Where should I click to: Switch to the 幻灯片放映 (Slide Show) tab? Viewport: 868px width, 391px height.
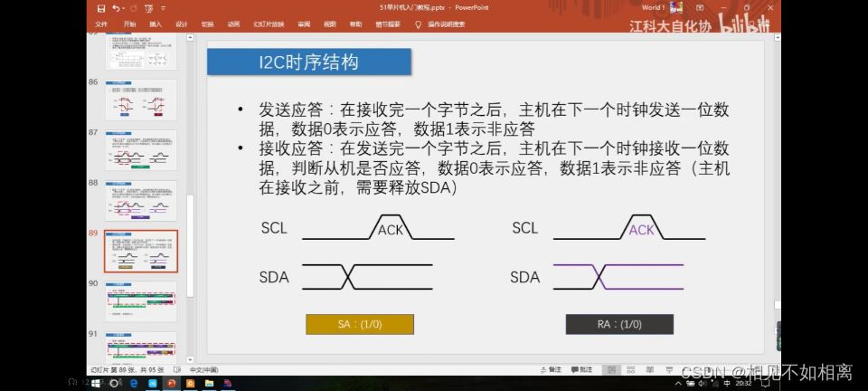click(x=269, y=24)
